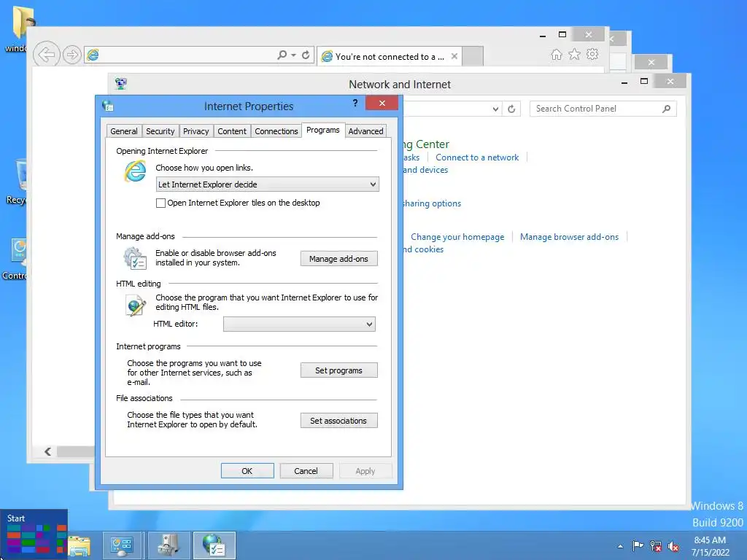Switch to the Advanced tab
747x560 pixels.
pos(365,131)
